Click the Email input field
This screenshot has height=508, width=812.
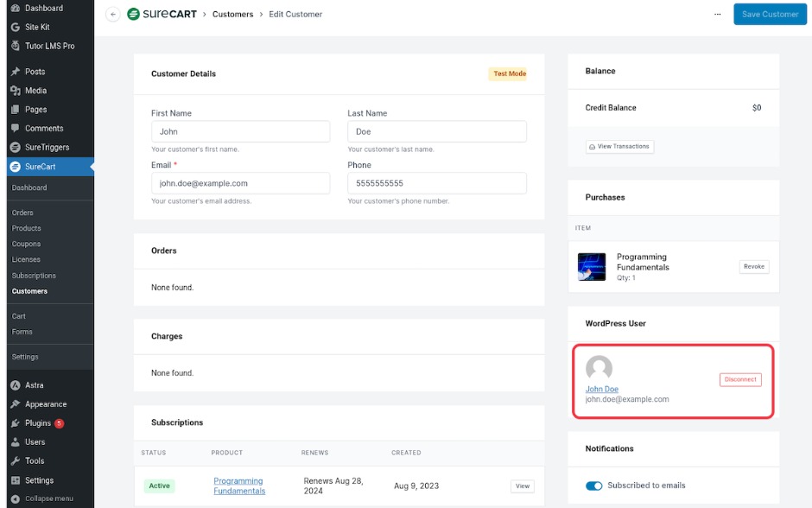[x=240, y=183]
